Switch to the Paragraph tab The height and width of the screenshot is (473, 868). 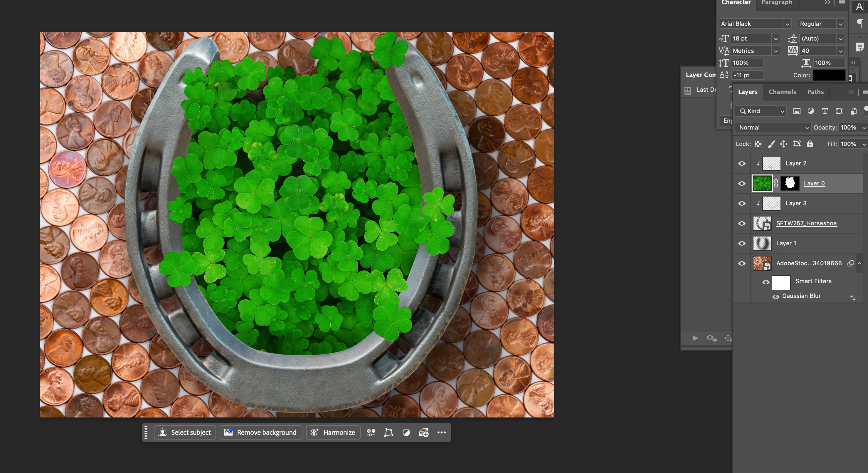[777, 3]
